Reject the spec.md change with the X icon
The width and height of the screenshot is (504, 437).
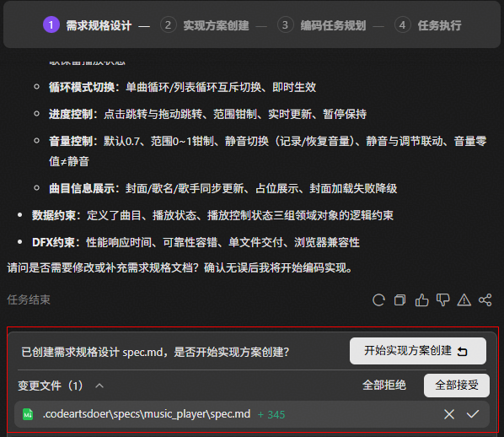[x=449, y=414]
